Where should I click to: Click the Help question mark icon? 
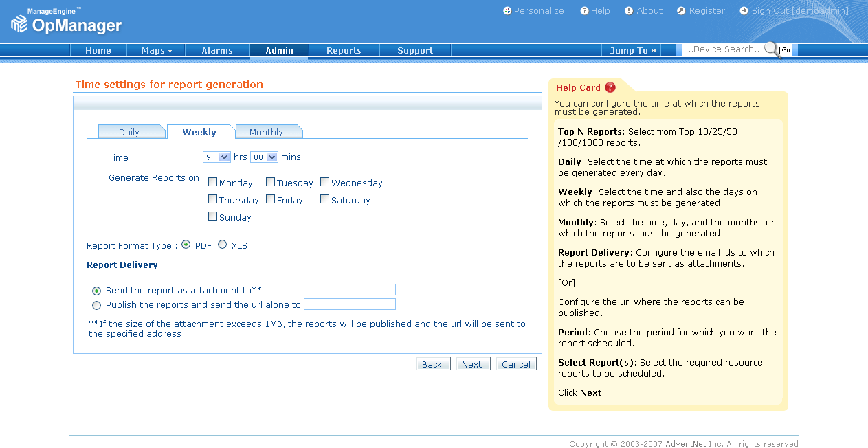point(584,11)
